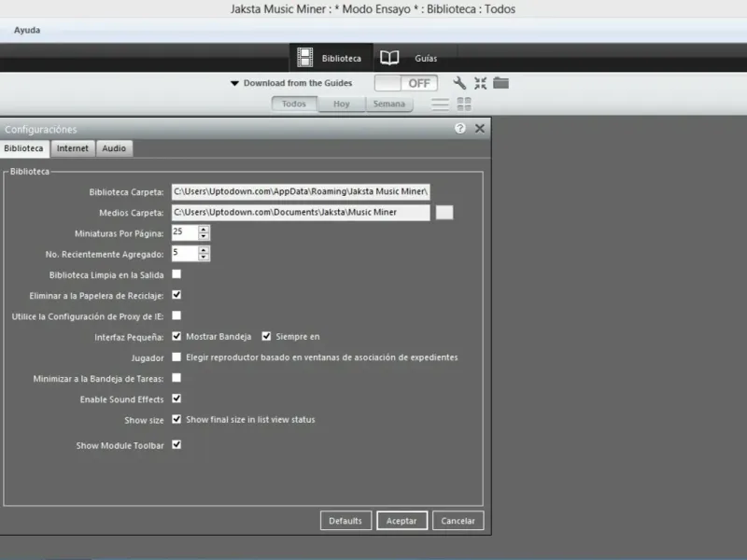Click the Biblioteca Carpeta path field
This screenshot has height=560, width=747.
[301, 191]
